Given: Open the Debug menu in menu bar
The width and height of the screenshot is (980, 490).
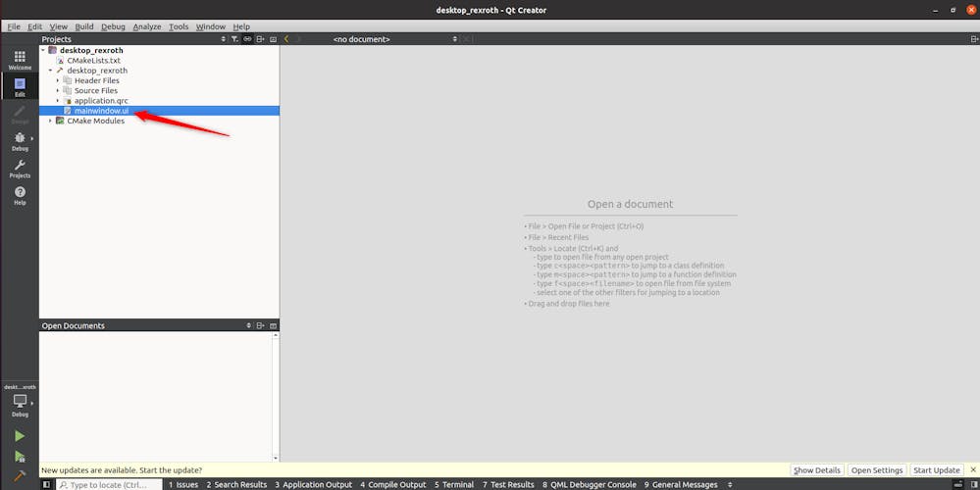Looking at the screenshot, I should (x=113, y=26).
